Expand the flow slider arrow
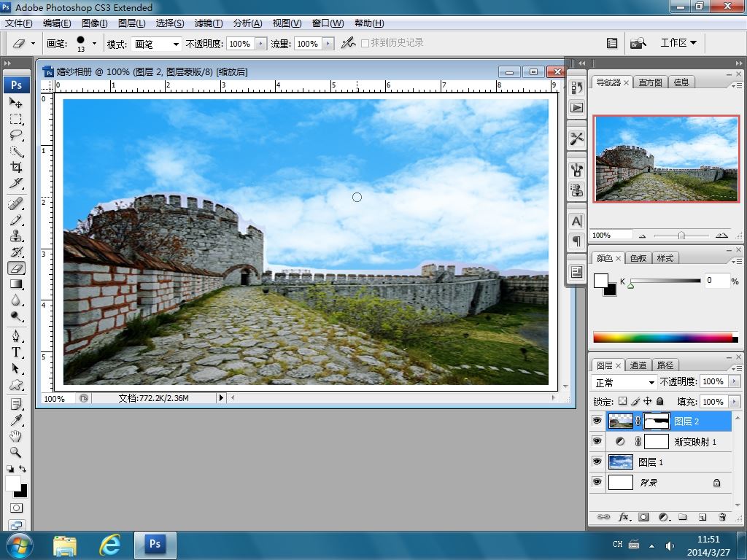Image resolution: width=747 pixels, height=560 pixels. point(328,44)
